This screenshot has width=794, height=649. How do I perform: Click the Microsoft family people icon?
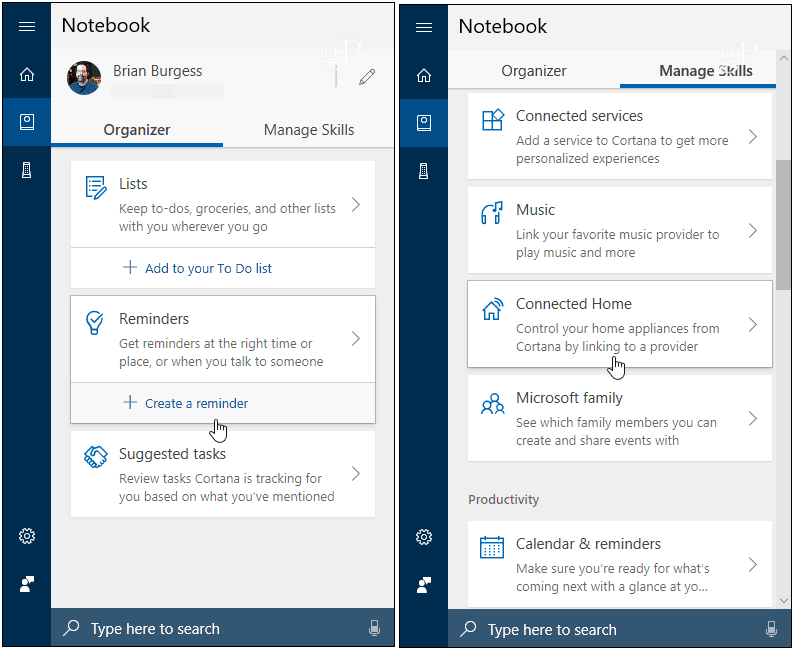point(492,403)
